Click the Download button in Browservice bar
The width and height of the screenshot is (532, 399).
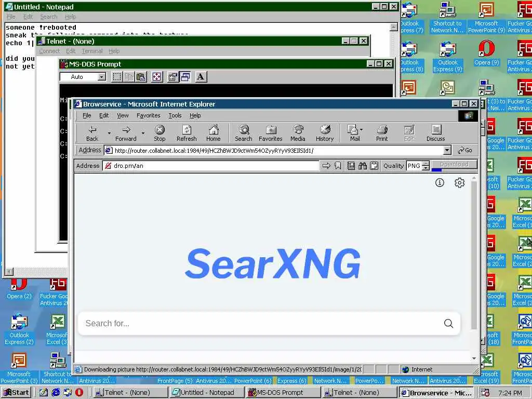click(454, 165)
